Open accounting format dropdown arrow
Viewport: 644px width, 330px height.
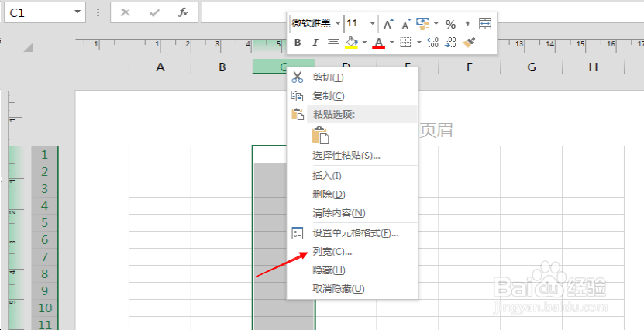tap(436, 24)
